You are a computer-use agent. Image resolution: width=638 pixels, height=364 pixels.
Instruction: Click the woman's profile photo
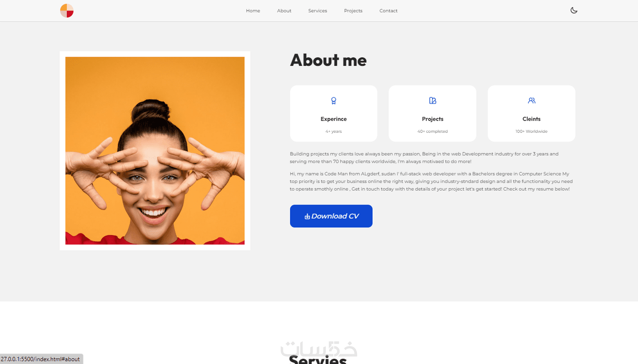[x=155, y=150]
